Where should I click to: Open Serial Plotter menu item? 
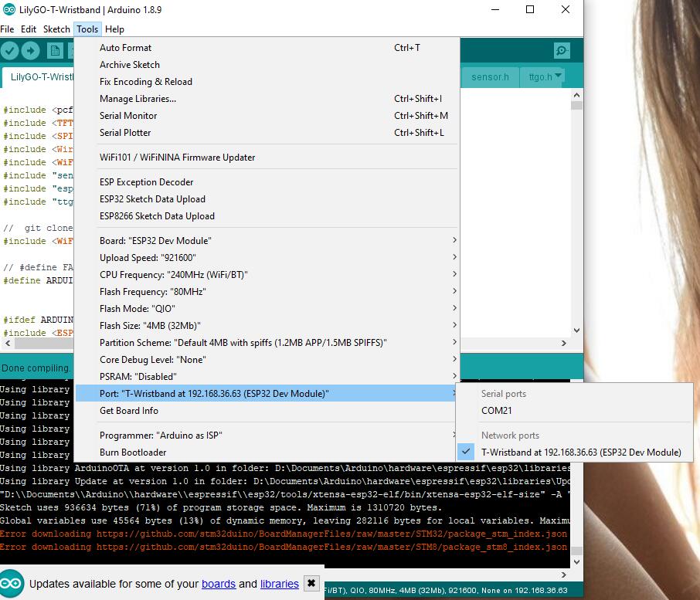(267, 132)
